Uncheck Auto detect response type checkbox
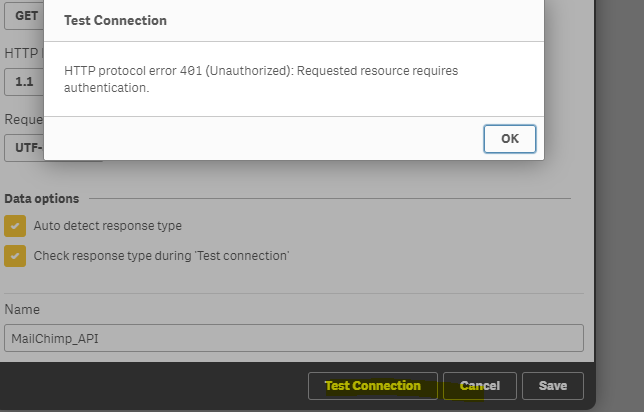Viewport: 644px width, 412px height. (x=15, y=226)
